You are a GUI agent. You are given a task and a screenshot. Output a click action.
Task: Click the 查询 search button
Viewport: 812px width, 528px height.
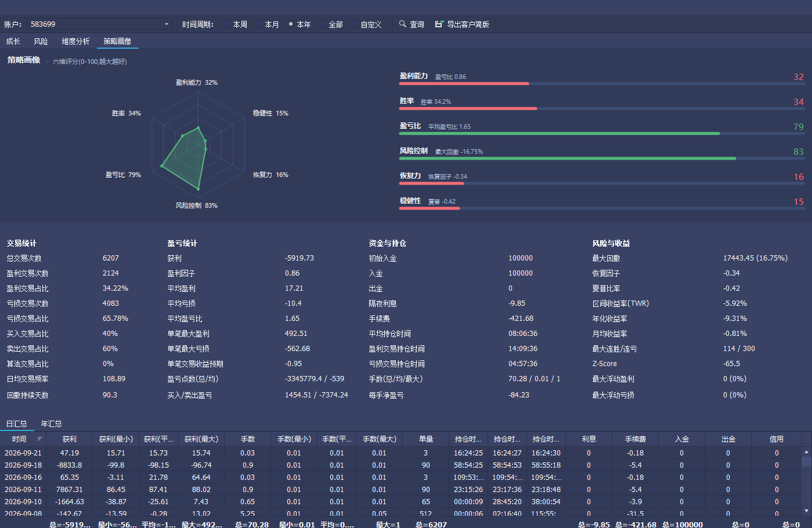pos(412,24)
